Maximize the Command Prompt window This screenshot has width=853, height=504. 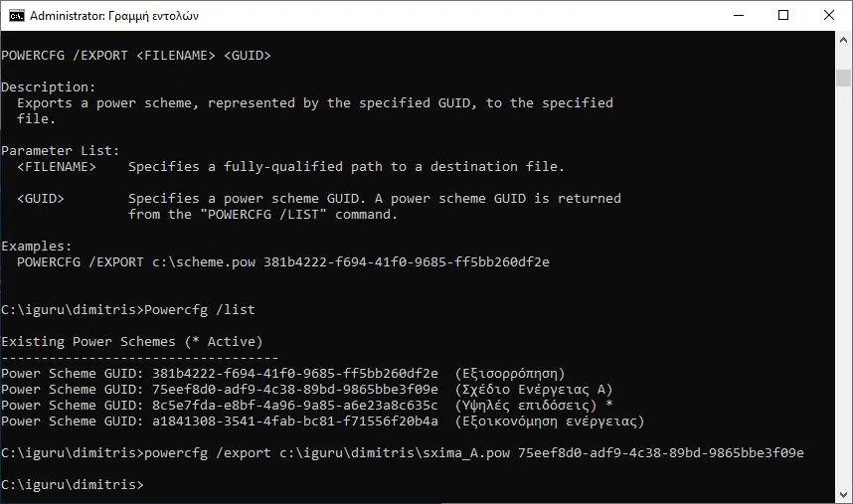point(783,15)
